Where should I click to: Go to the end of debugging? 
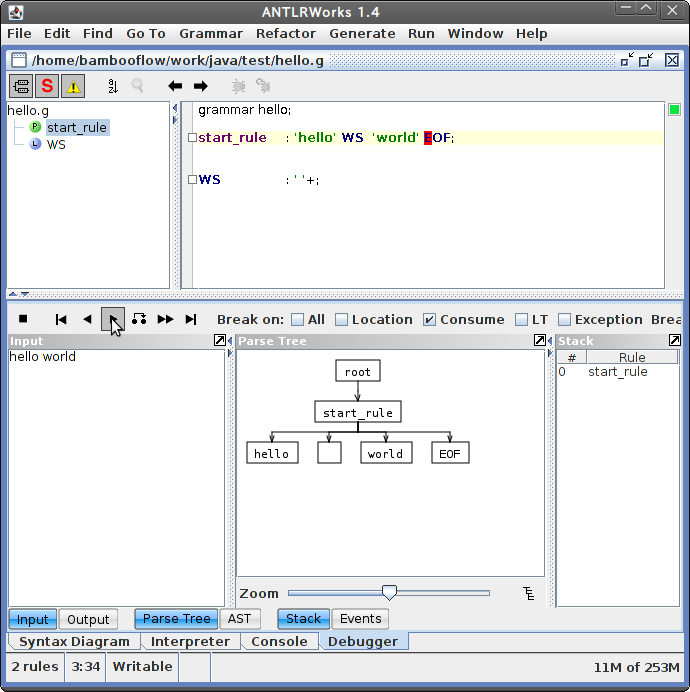tap(191, 319)
